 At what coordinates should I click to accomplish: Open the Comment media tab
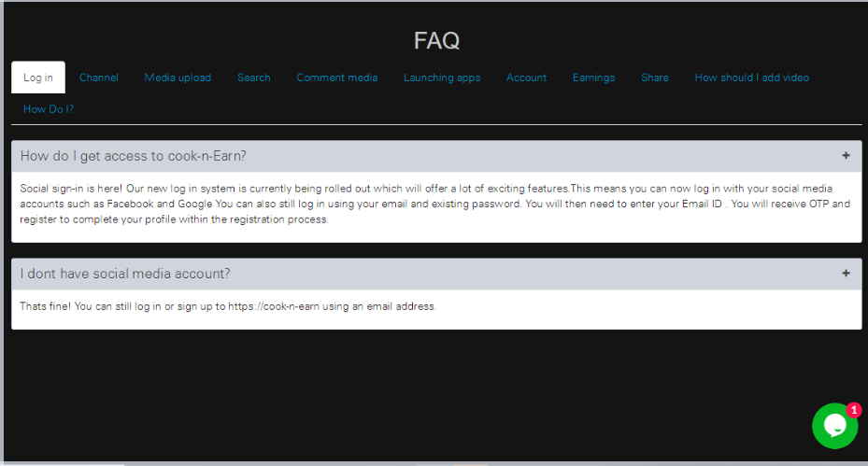337,78
